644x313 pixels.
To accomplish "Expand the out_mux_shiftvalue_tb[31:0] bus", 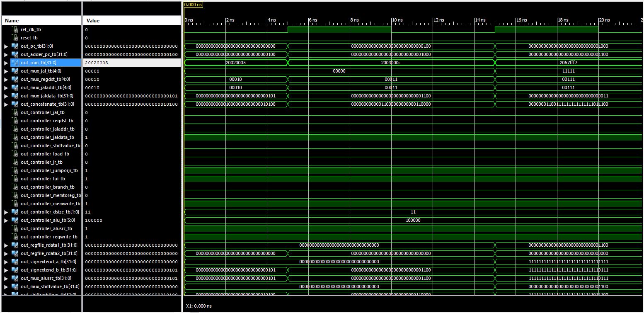I will point(6,286).
